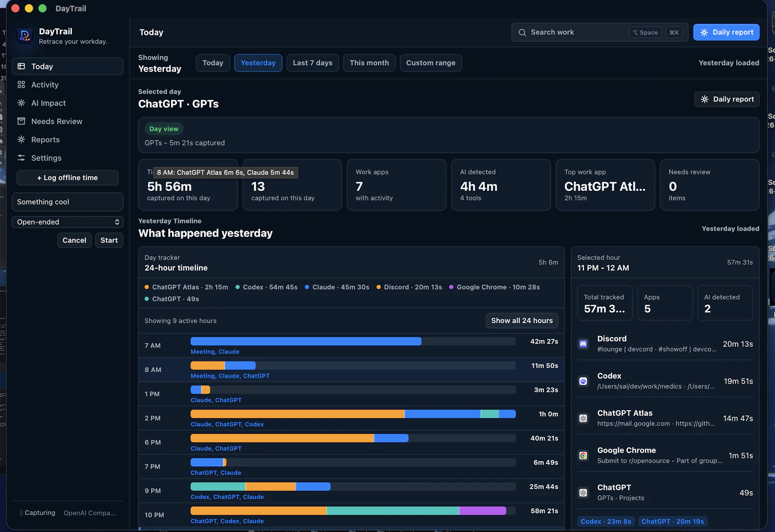Viewport: 775px width, 532px height.
Task: Click Discord 20m 13s legend entry
Action: point(409,287)
